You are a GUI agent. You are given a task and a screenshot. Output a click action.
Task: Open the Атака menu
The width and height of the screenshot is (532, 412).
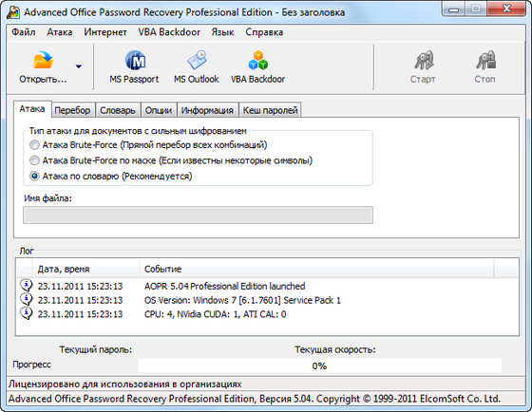[x=60, y=32]
